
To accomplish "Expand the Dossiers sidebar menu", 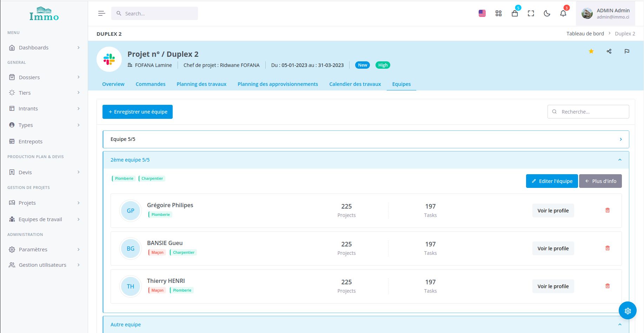I will click(44, 77).
